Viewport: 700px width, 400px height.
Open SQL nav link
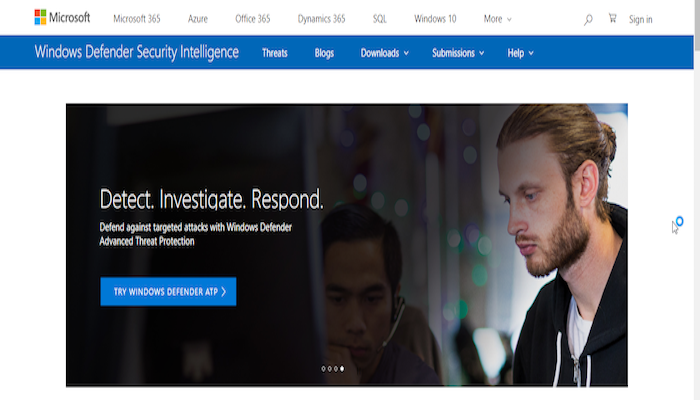coord(379,19)
